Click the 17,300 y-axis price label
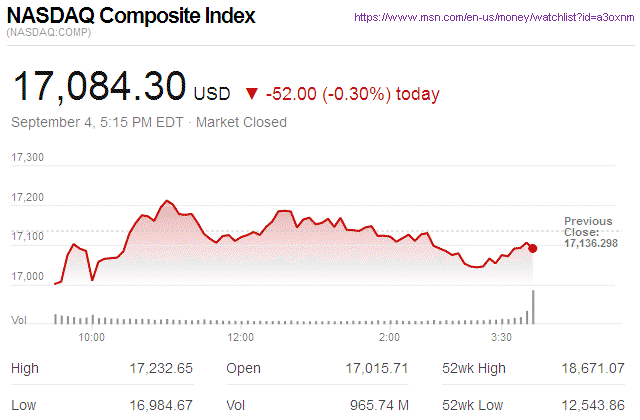 click(27, 157)
